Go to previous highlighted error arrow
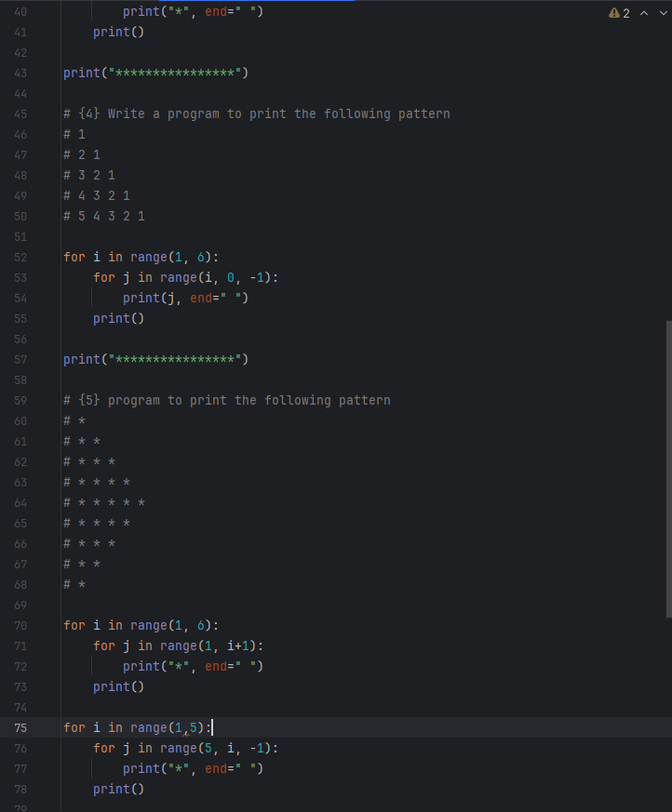 coord(644,13)
